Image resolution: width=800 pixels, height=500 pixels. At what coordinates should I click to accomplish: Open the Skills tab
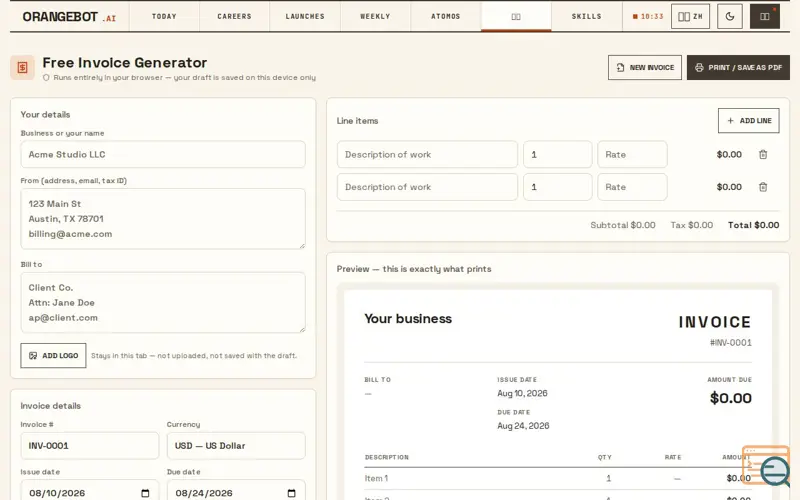(x=586, y=16)
